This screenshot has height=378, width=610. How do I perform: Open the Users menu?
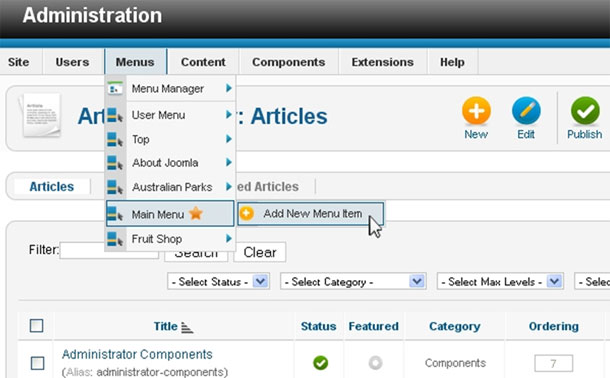tap(72, 62)
